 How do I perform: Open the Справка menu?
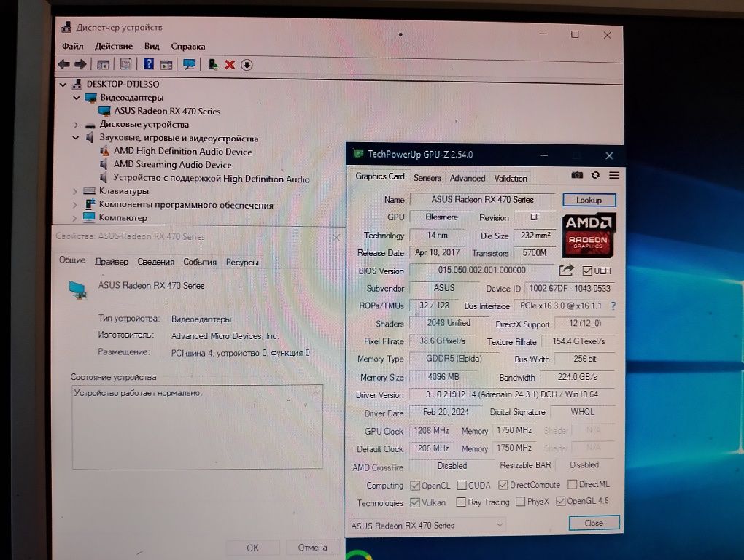coord(188,47)
